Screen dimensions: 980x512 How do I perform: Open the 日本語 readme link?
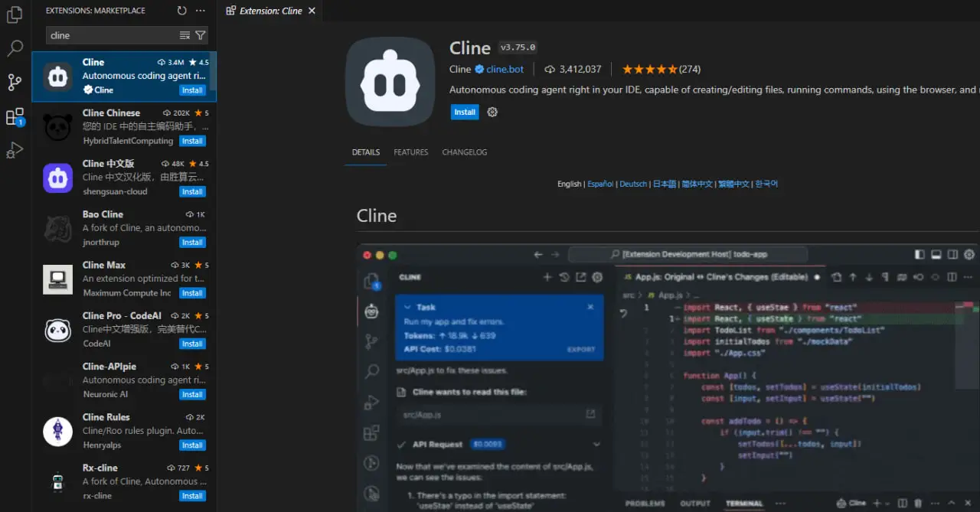(x=665, y=184)
